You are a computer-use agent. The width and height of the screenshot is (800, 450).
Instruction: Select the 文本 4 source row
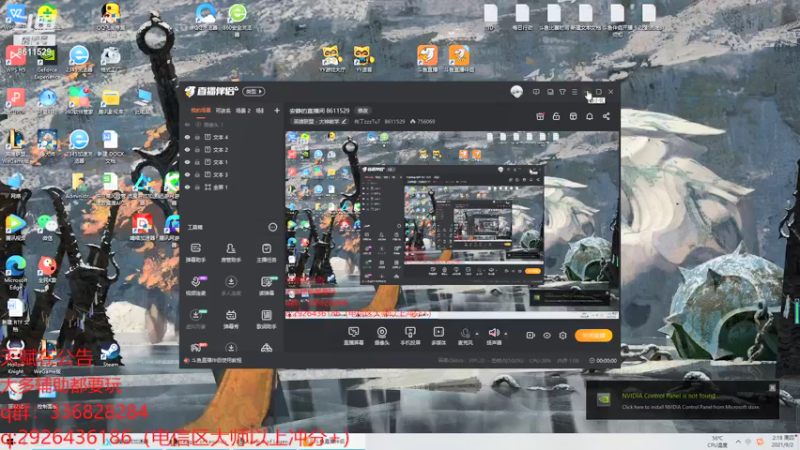pos(232,137)
